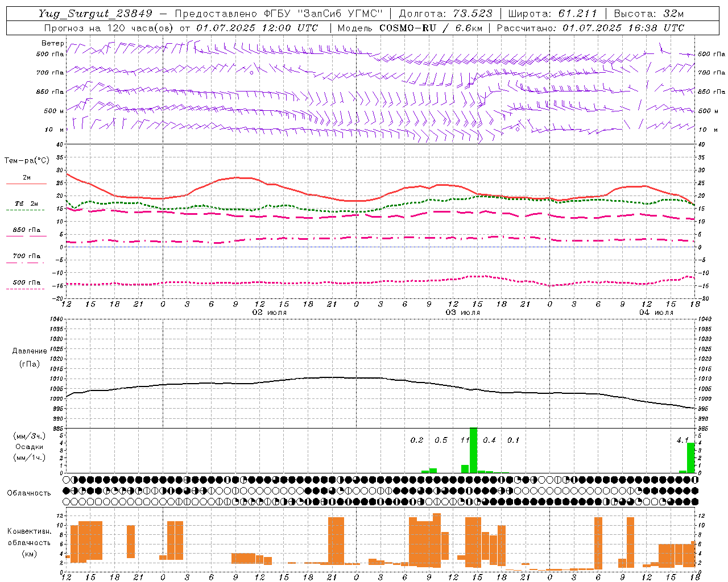Viewport: 728px width, 582px height.
Task: Click the Тем-ра(°C) temperature panel label
Action: (x=27, y=161)
